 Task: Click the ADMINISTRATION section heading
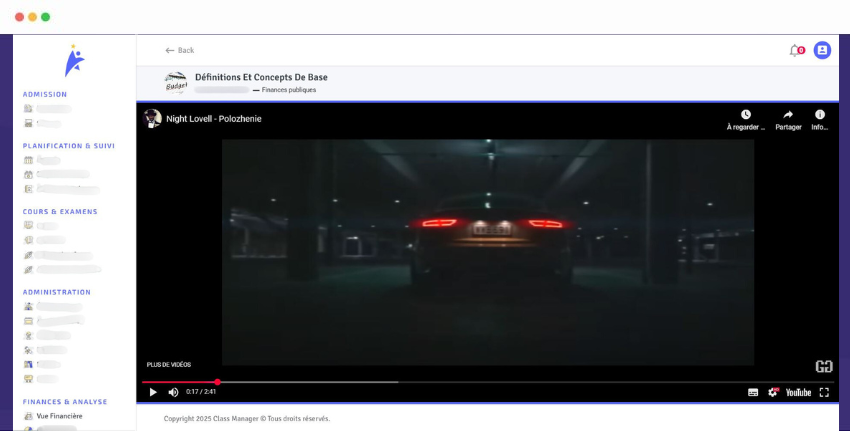[57, 292]
